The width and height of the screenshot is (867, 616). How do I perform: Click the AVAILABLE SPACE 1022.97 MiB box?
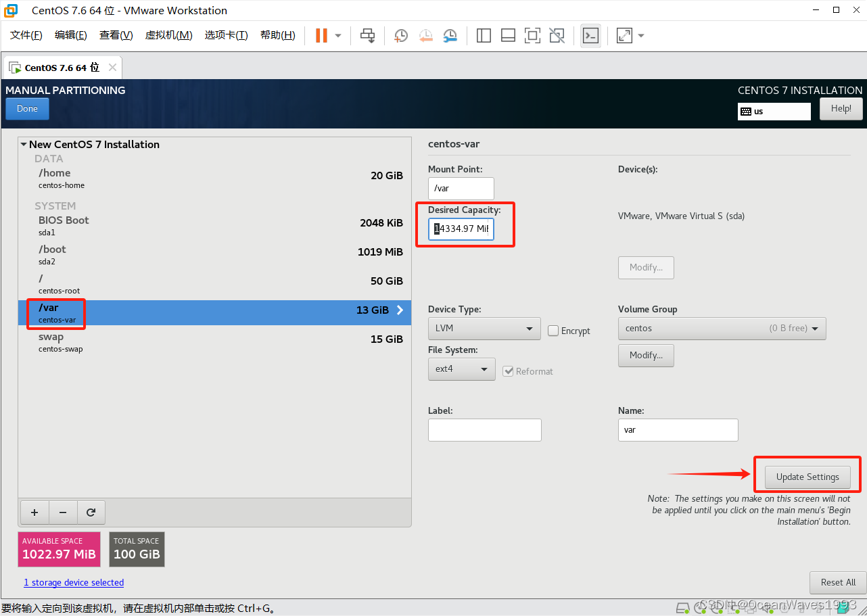click(x=59, y=549)
